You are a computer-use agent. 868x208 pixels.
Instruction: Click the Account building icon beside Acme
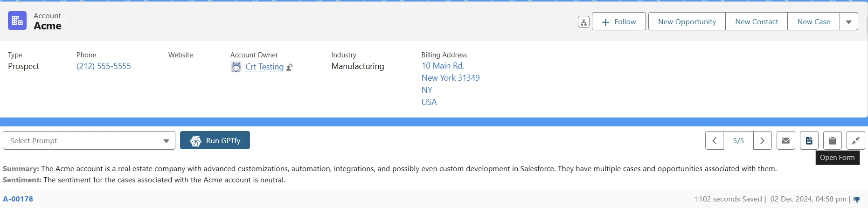coord(17,21)
